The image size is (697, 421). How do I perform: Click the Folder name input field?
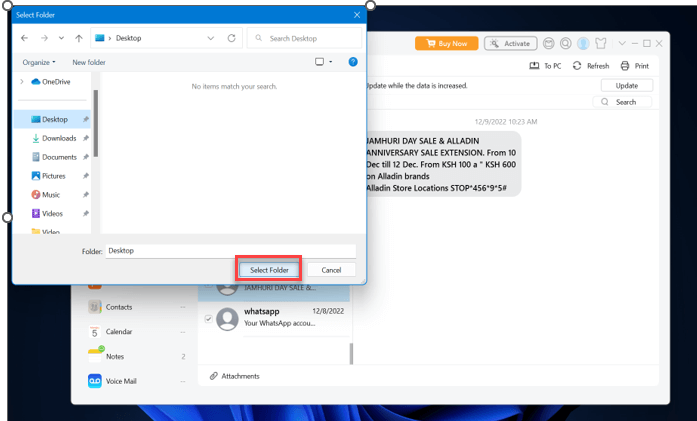[230, 251]
